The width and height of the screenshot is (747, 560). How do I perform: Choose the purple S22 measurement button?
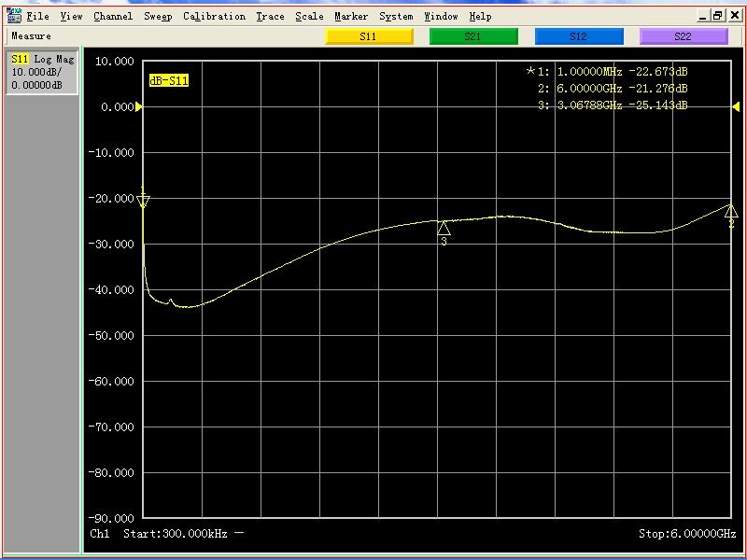tap(684, 36)
